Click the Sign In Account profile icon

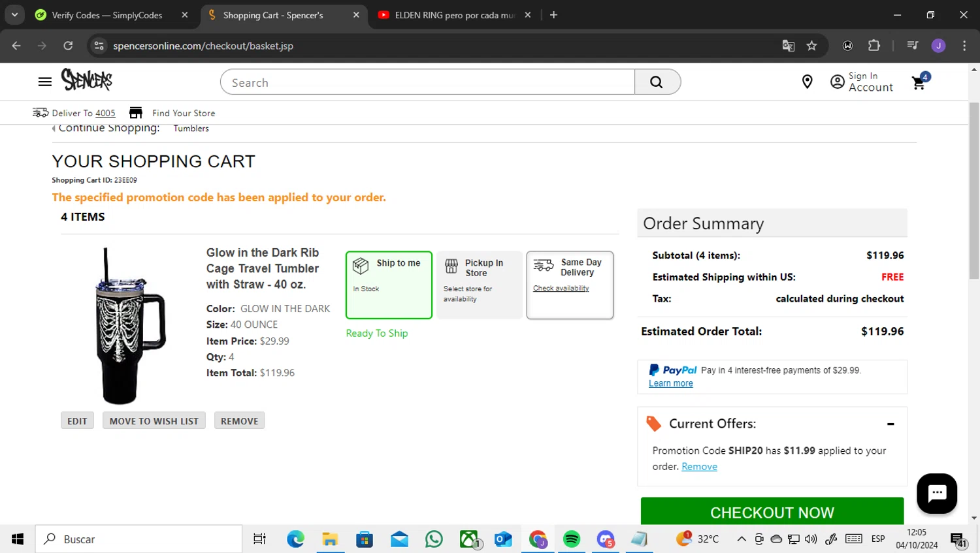[838, 82]
